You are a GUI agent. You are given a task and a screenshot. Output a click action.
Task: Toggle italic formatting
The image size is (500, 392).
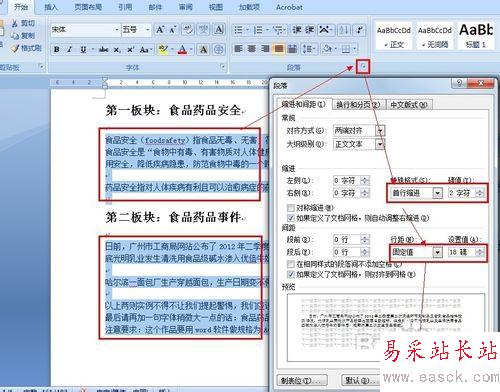click(x=69, y=49)
